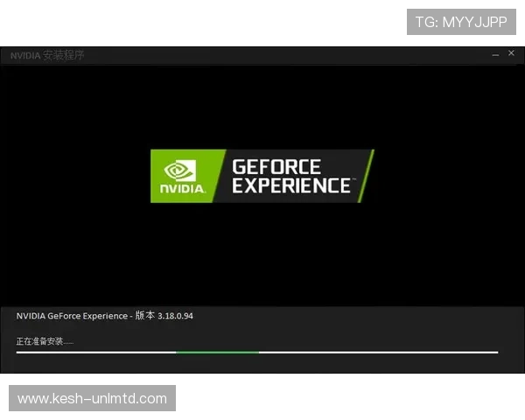Click the left end of the progress bar
Image resolution: width=525 pixels, height=420 pixels.
[19, 352]
